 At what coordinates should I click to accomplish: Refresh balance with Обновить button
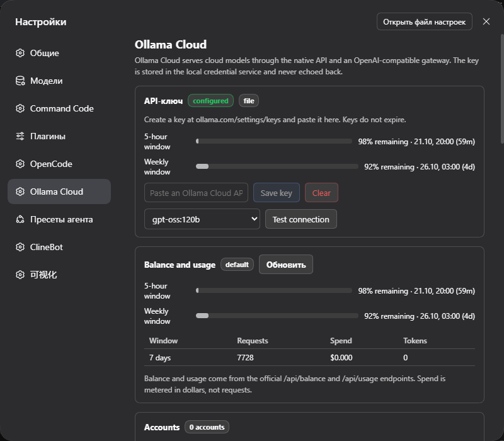pos(286,265)
